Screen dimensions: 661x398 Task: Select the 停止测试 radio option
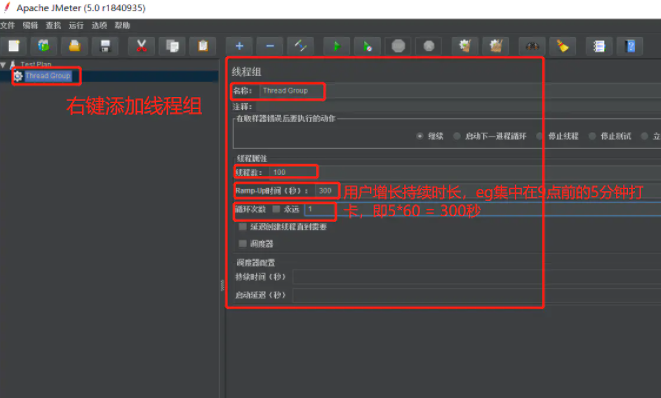(x=592, y=136)
